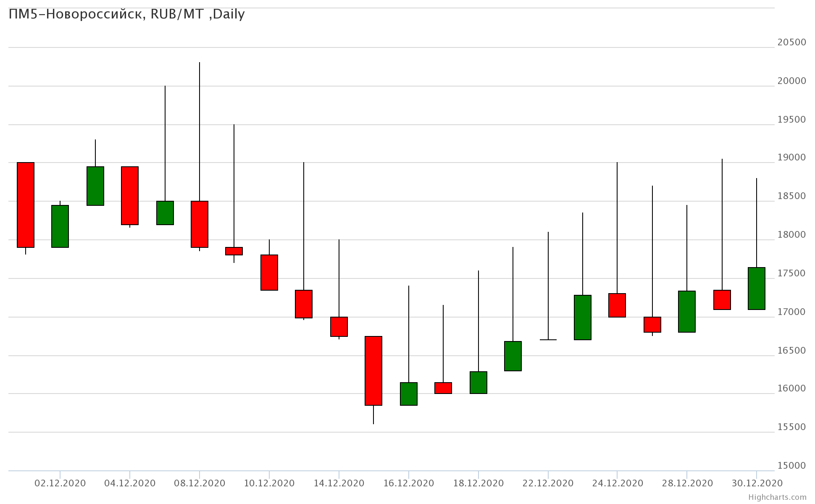
Task: Click the green candle at 18.12.2020
Action: tap(478, 382)
